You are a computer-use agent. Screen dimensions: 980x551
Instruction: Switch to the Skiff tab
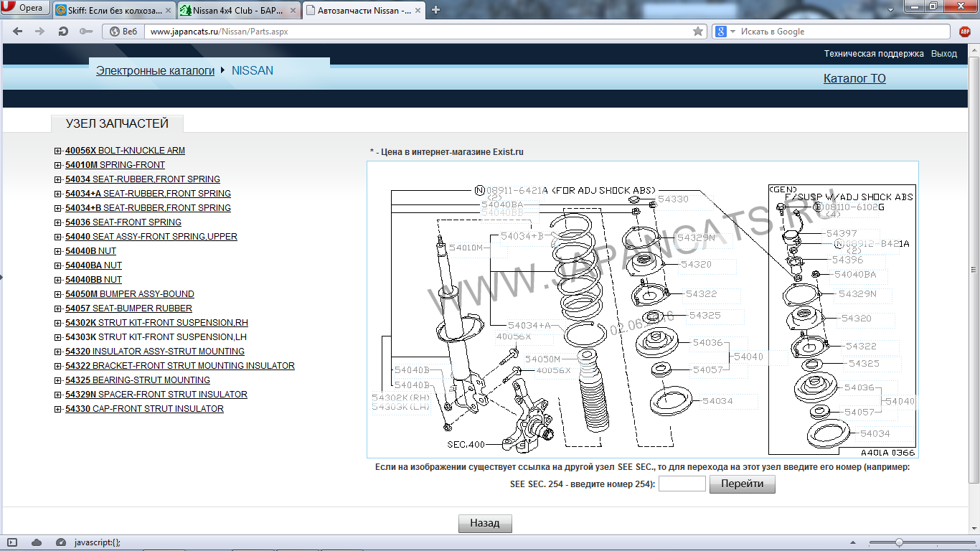tap(114, 10)
